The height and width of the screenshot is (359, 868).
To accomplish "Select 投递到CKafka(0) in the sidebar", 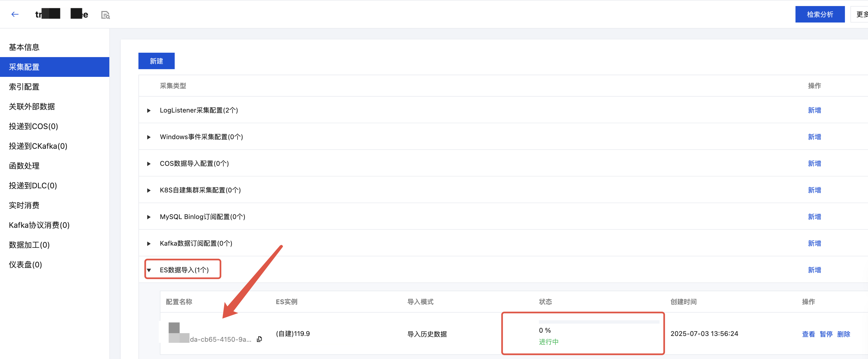I will [x=38, y=146].
